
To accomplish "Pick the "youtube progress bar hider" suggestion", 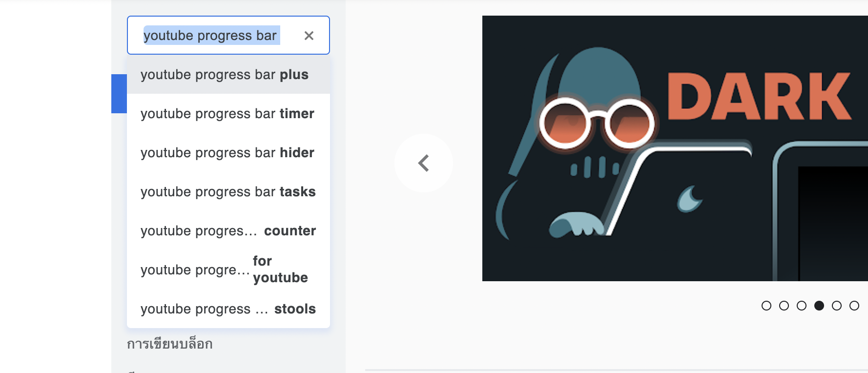I will tap(228, 153).
